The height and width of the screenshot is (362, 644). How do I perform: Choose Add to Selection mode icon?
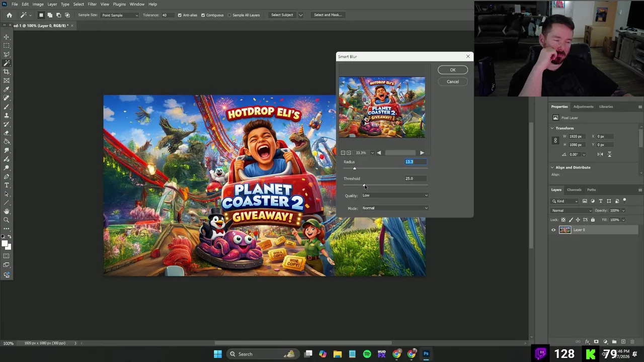tap(50, 15)
